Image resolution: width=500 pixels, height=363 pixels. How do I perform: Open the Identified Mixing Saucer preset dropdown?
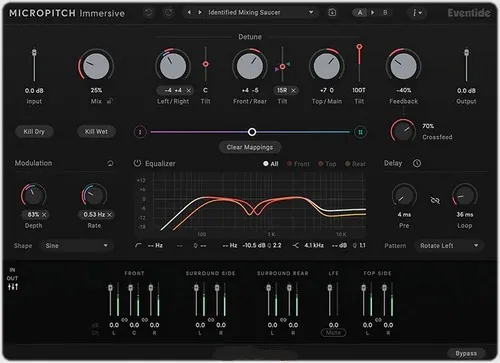261,13
